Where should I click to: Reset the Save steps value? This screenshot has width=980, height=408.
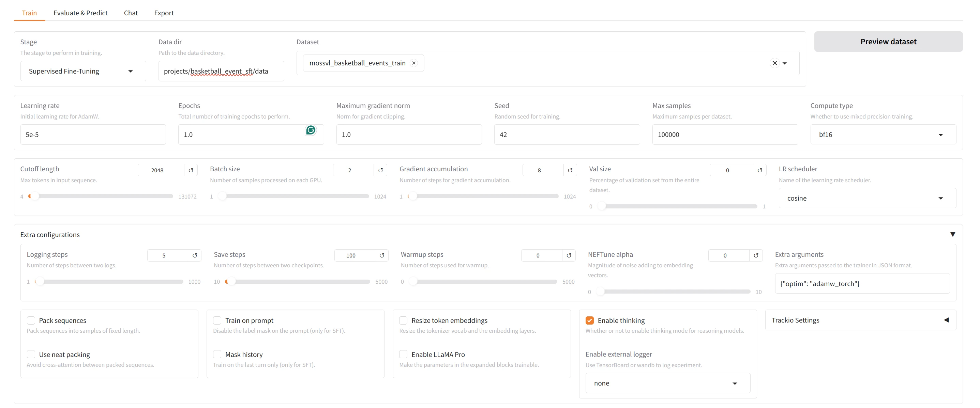pyautogui.click(x=381, y=255)
